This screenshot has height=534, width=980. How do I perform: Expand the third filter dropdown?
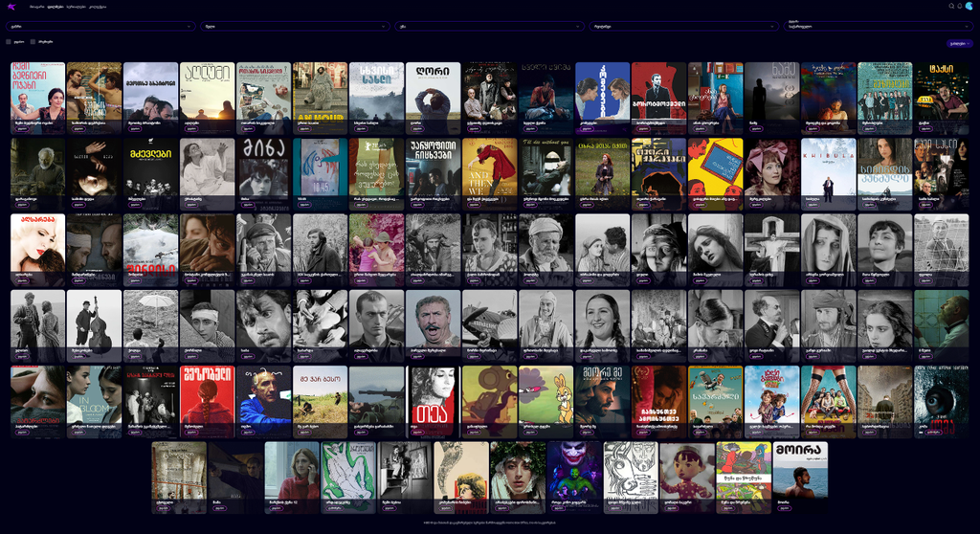pyautogui.click(x=489, y=26)
